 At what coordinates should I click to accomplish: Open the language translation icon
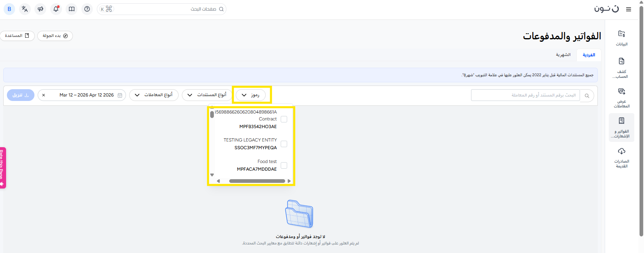25,9
